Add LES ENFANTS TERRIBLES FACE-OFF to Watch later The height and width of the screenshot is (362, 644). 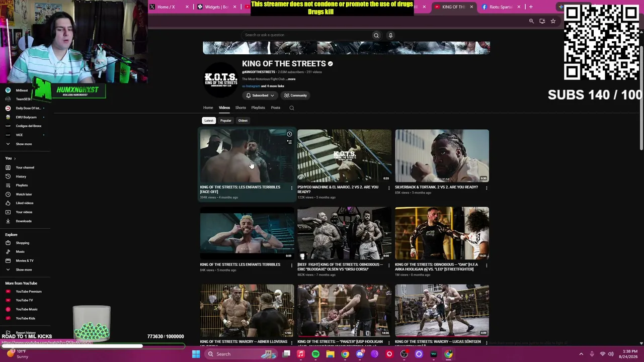289,134
